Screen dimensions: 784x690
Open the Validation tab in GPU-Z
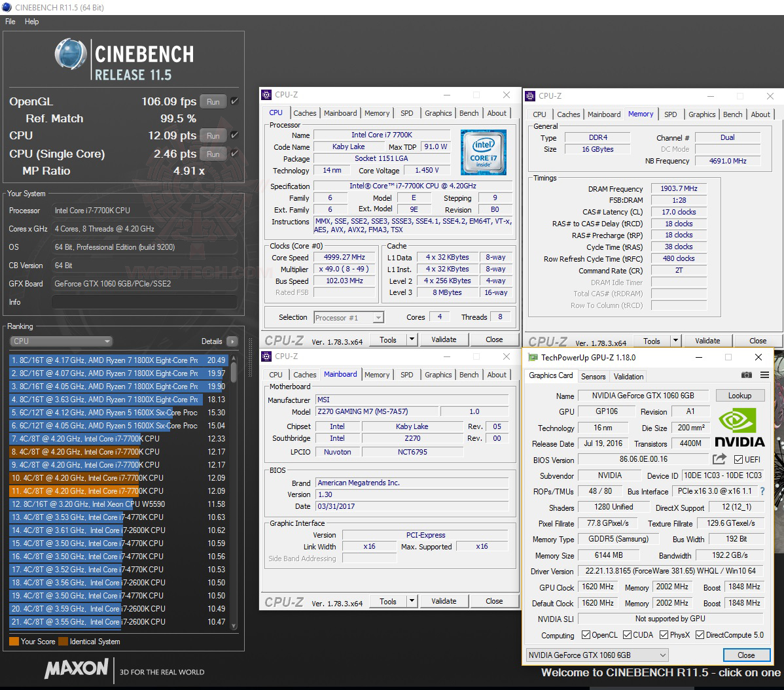click(x=628, y=376)
